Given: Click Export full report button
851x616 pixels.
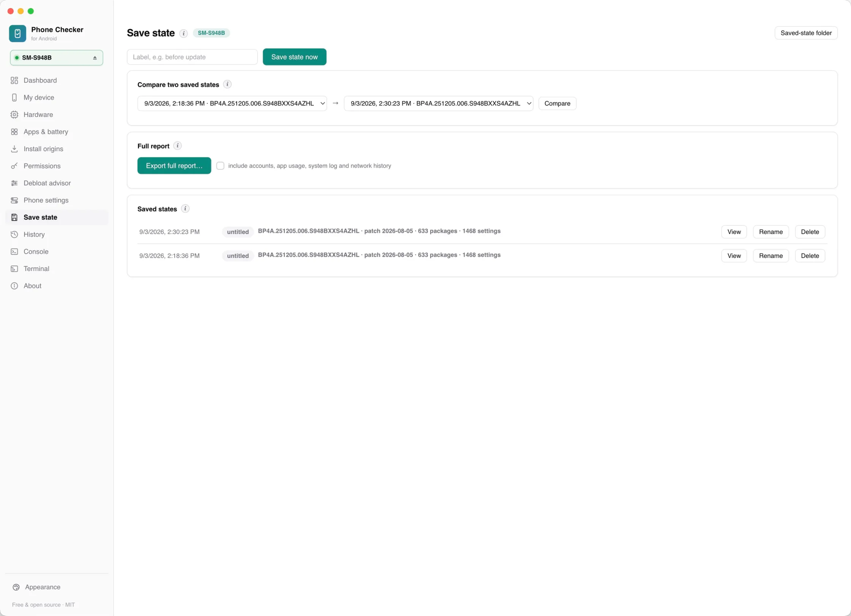Looking at the screenshot, I should click(174, 166).
